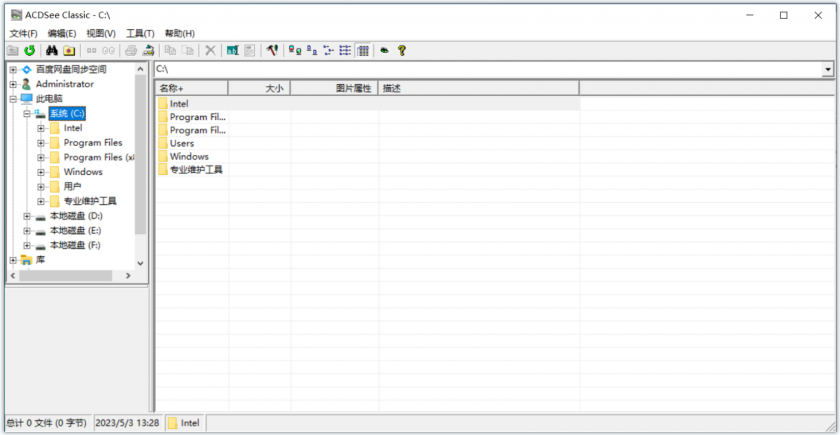Click the grayed slideshow toolbar icon
The image size is (840, 435).
coord(109,51)
